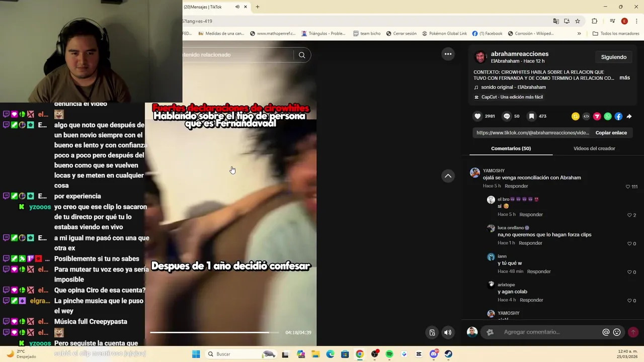
Task: Get embed code via the </> icon
Action: (586, 116)
